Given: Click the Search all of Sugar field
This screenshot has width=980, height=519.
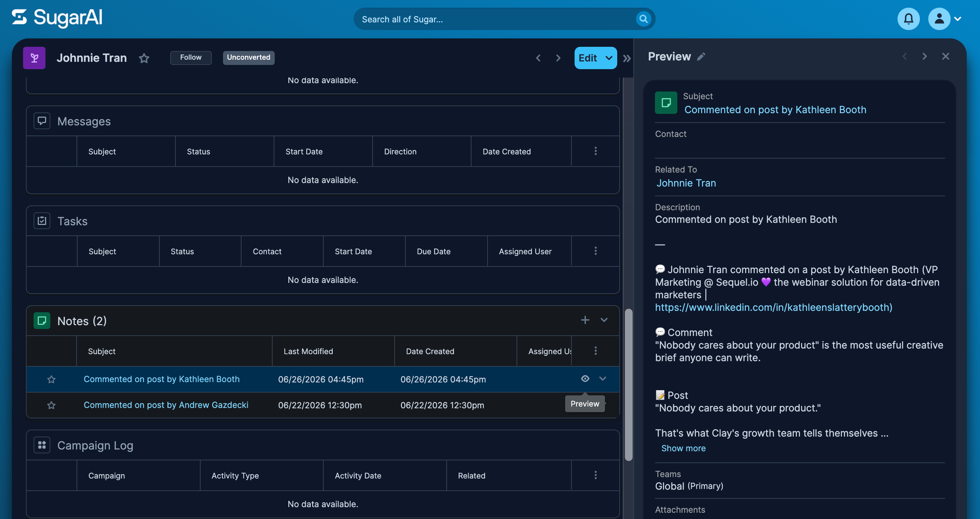Looking at the screenshot, I should click(x=495, y=19).
